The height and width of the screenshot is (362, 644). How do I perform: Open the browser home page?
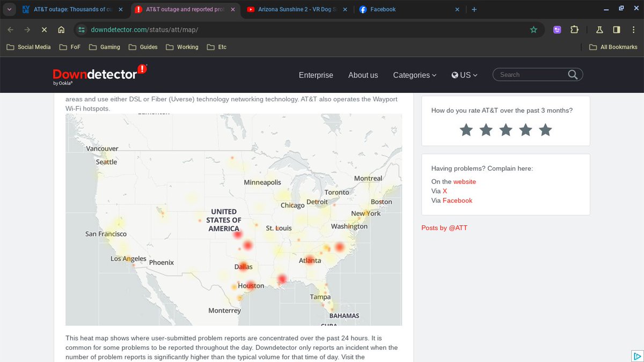coord(62,29)
